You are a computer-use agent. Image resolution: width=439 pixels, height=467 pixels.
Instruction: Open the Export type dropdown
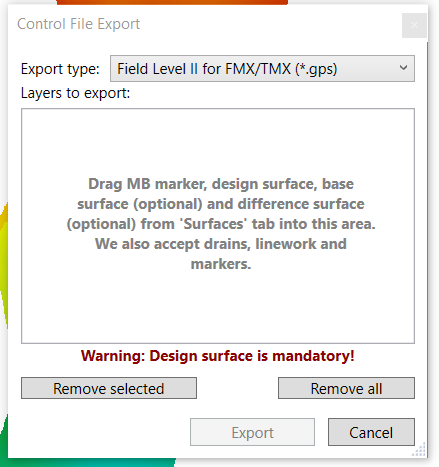click(x=262, y=69)
